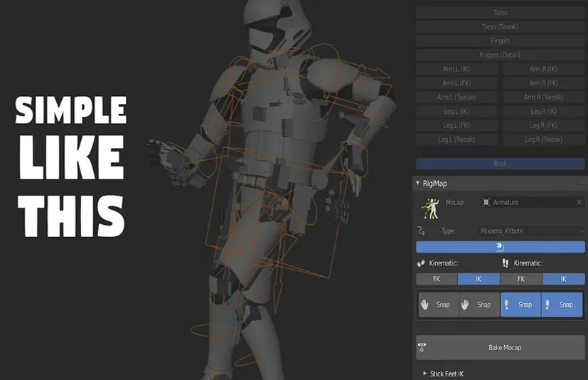Open the Type dropdown Mixamo_XYbots

point(530,231)
